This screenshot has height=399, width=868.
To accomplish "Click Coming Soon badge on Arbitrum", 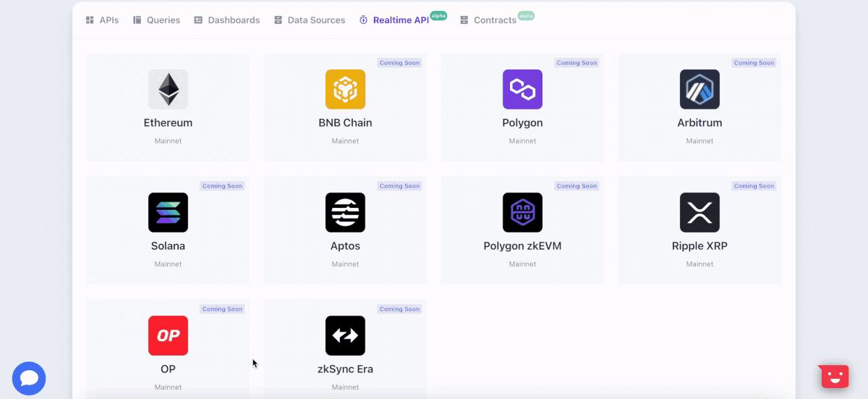I will click(x=754, y=63).
